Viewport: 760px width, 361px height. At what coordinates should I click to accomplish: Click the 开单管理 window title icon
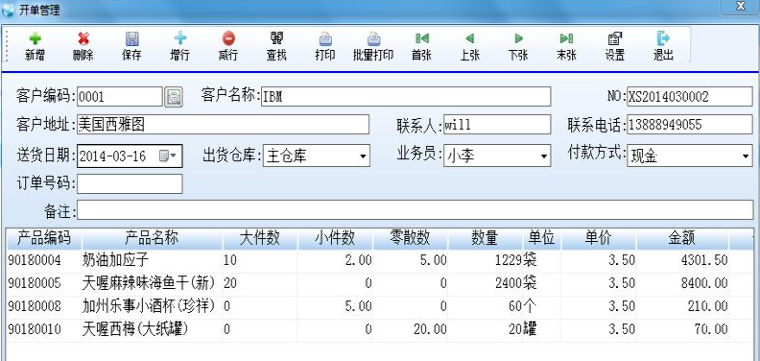[8, 10]
